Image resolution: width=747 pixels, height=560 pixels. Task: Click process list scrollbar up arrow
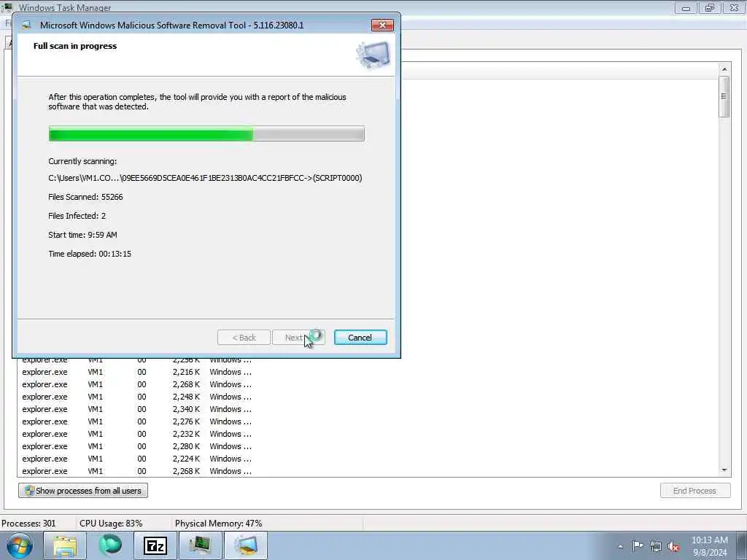pos(724,69)
